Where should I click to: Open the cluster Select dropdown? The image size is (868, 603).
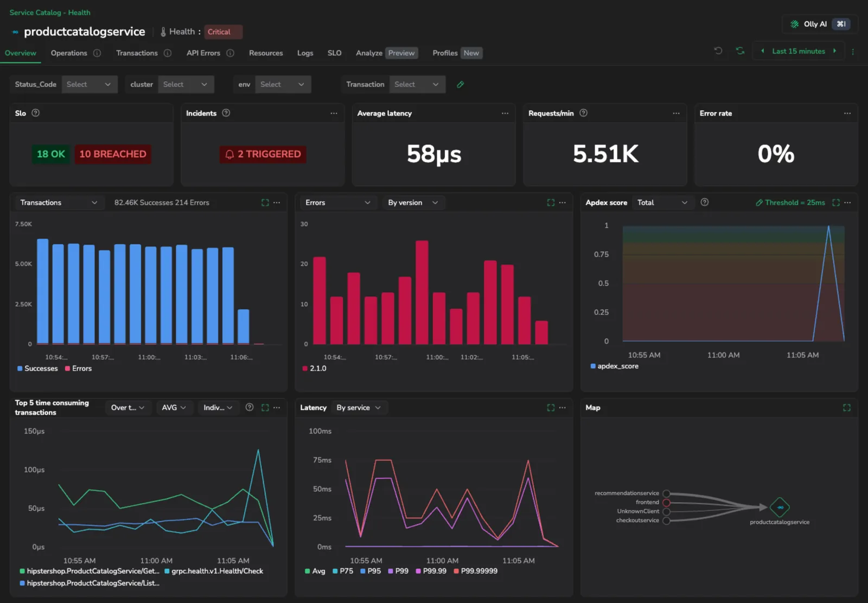click(186, 84)
